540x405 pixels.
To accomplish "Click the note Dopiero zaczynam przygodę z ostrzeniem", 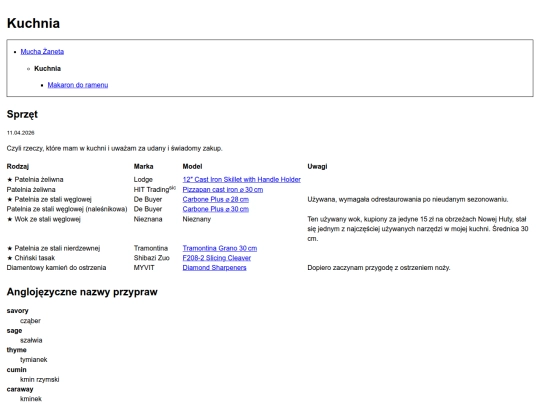I will pos(379,268).
